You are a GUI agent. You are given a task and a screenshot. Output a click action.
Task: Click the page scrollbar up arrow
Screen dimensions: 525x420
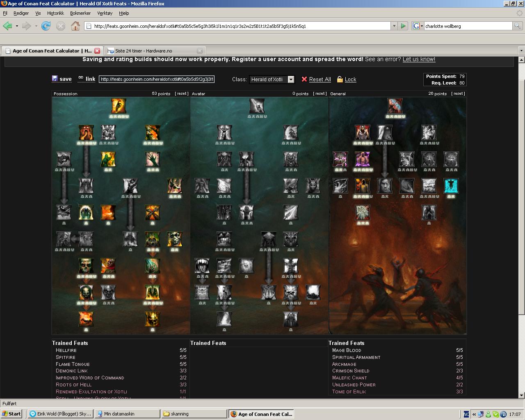tap(521, 60)
